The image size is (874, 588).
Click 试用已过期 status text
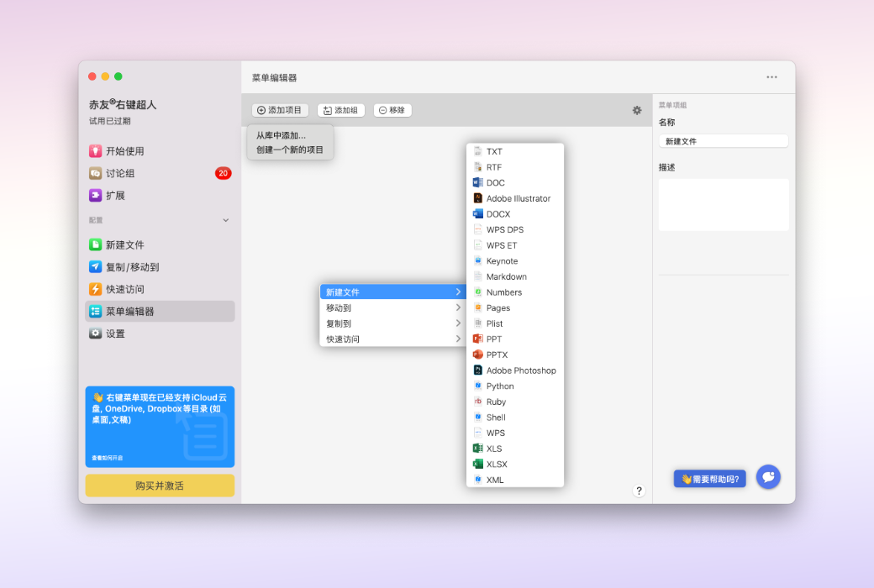110,121
